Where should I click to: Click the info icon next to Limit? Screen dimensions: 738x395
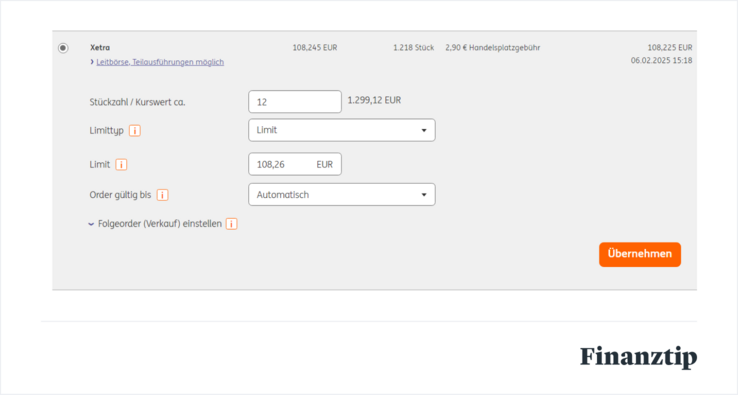121,164
